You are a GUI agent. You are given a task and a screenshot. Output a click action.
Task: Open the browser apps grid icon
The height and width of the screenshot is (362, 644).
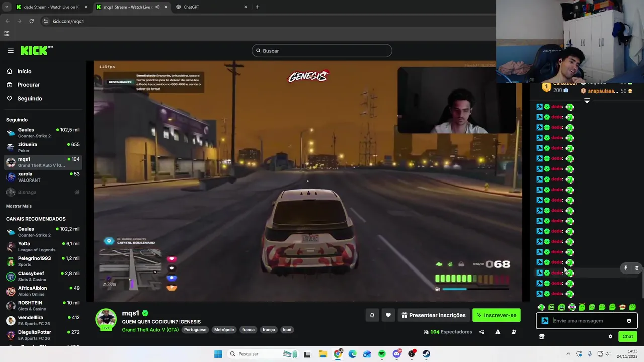(7, 34)
